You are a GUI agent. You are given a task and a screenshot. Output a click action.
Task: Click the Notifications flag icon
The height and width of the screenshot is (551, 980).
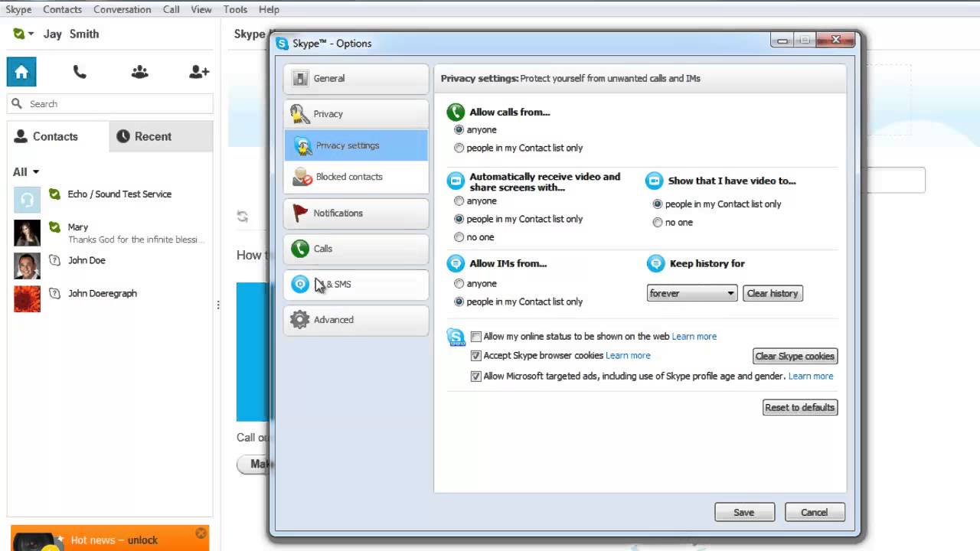[x=300, y=214]
